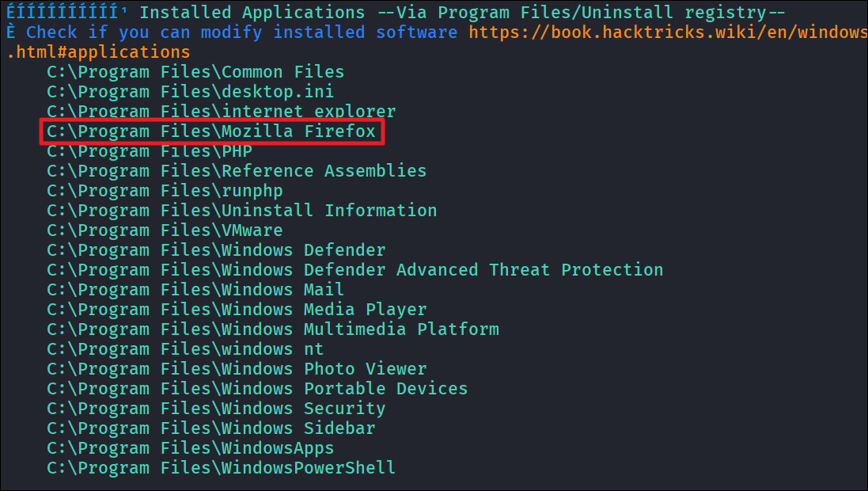The height and width of the screenshot is (491, 868).
Task: Click the desktop.ini path line
Action: coord(191,91)
